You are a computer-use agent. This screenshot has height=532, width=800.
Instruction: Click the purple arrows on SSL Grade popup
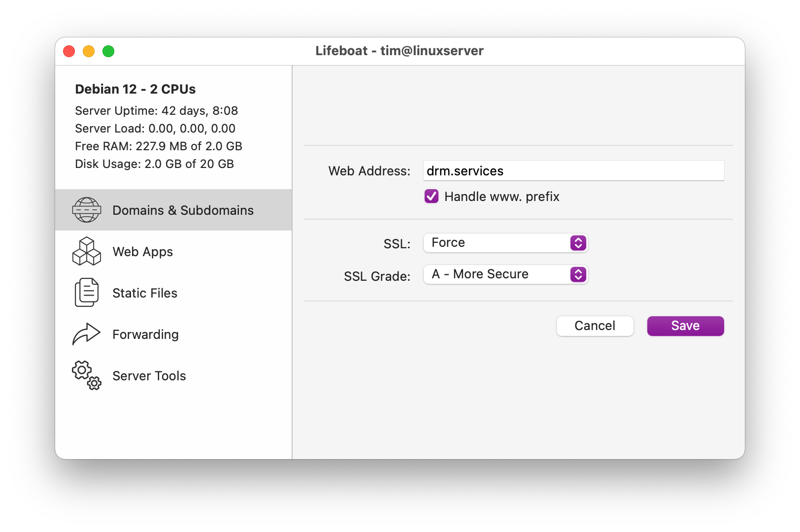pos(578,274)
